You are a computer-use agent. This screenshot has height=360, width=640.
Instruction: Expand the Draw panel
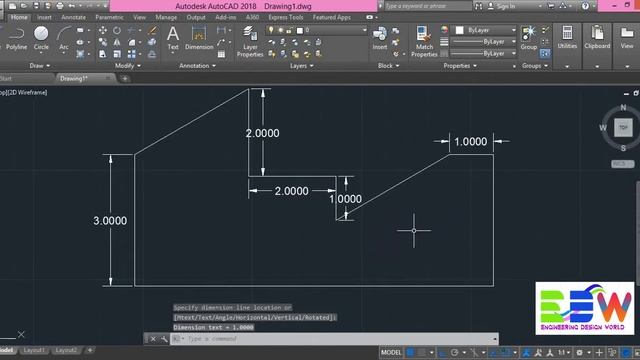point(40,66)
